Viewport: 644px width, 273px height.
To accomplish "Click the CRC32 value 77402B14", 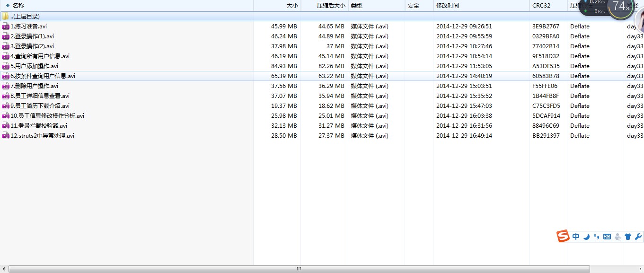I will (546, 46).
